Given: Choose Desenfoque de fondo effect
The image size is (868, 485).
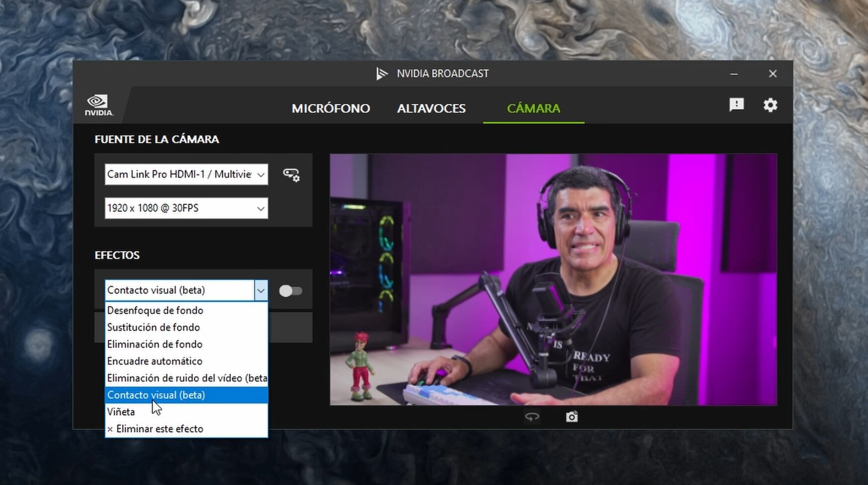Looking at the screenshot, I should click(186, 310).
